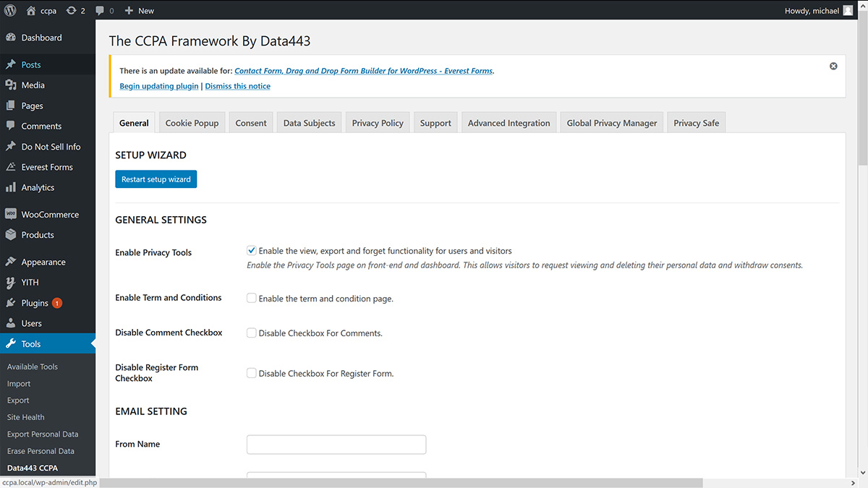This screenshot has width=868, height=488.
Task: Click the WooCommerce logo icon
Action: coord(11,214)
